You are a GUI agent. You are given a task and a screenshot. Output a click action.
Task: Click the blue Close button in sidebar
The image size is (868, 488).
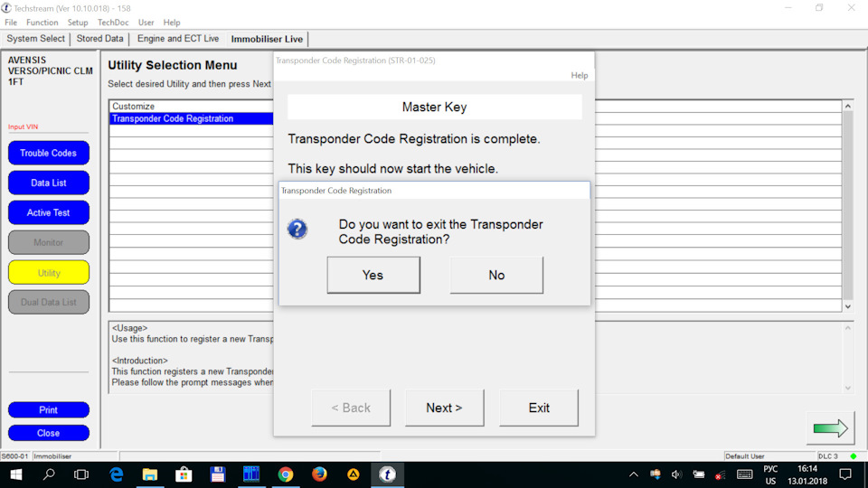[x=49, y=433]
